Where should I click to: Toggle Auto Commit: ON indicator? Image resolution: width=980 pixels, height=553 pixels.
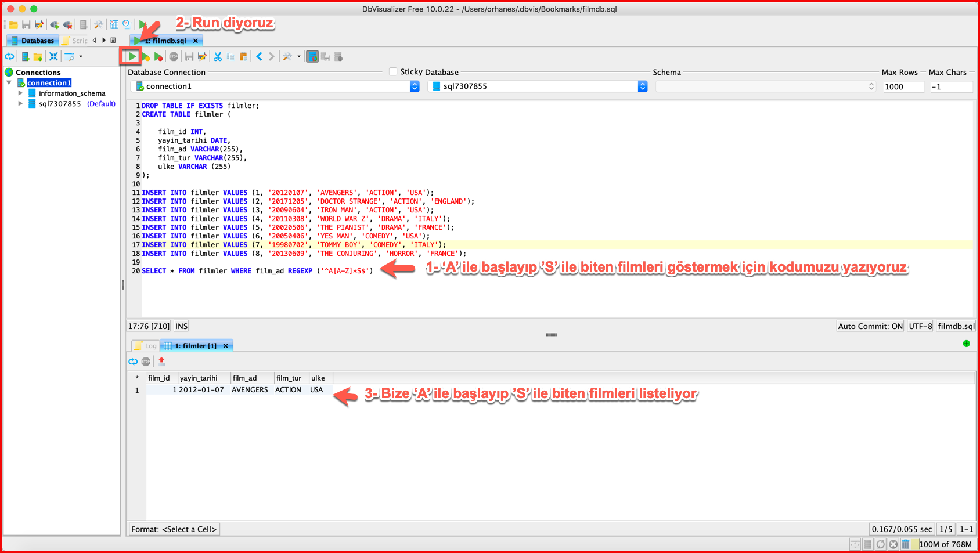coord(870,326)
